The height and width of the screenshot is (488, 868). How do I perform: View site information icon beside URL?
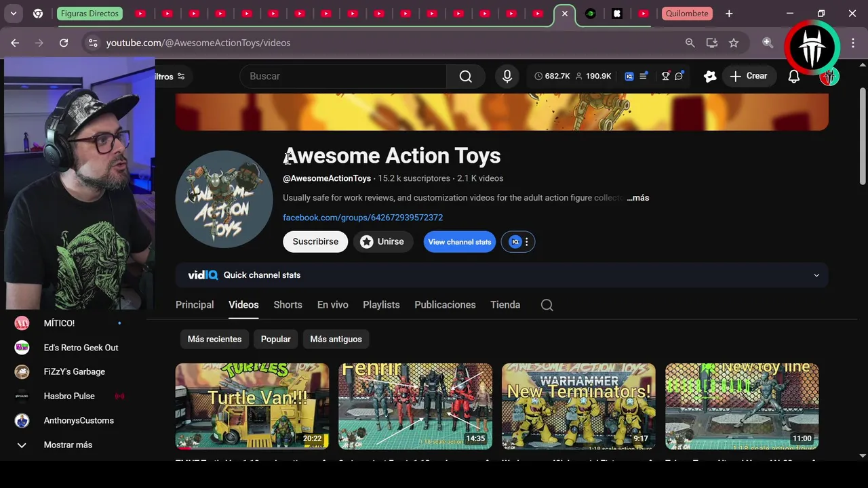tap(93, 43)
